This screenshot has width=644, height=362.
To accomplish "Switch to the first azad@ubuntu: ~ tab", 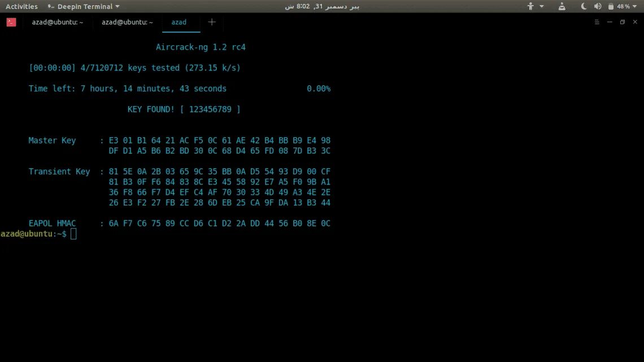I will (x=58, y=22).
